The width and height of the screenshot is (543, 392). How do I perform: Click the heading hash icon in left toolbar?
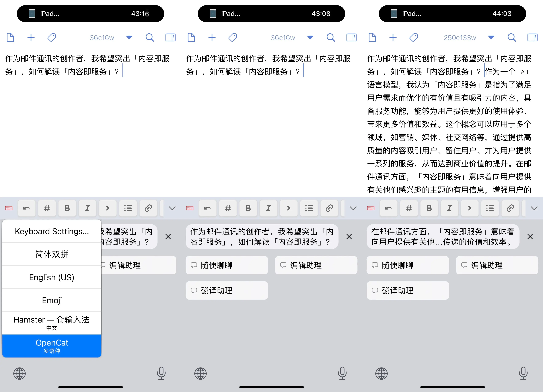pyautogui.click(x=47, y=208)
